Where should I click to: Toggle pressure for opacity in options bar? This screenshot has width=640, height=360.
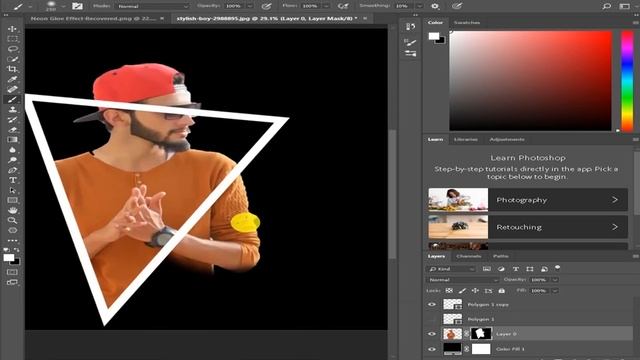point(267,6)
